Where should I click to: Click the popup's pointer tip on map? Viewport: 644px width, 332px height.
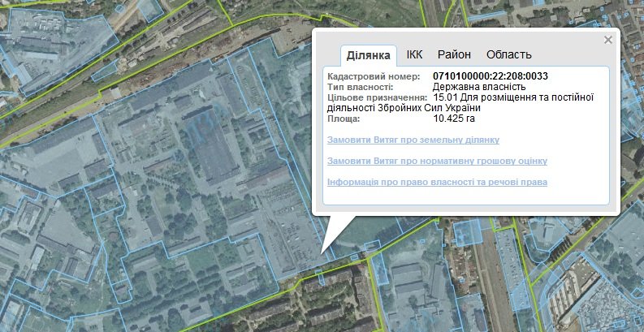(x=323, y=252)
